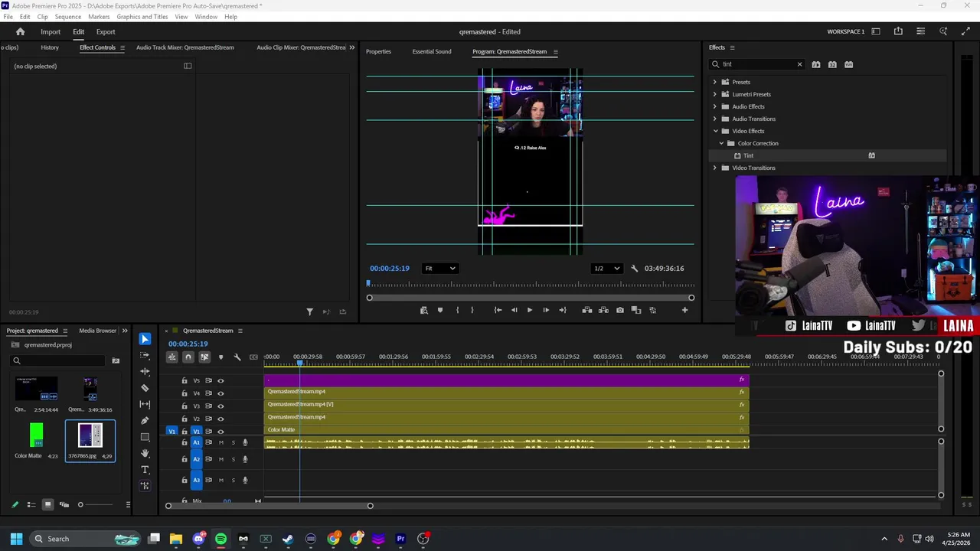Screen dimensions: 980x551
Task: Mute audio track A1
Action: (x=221, y=442)
